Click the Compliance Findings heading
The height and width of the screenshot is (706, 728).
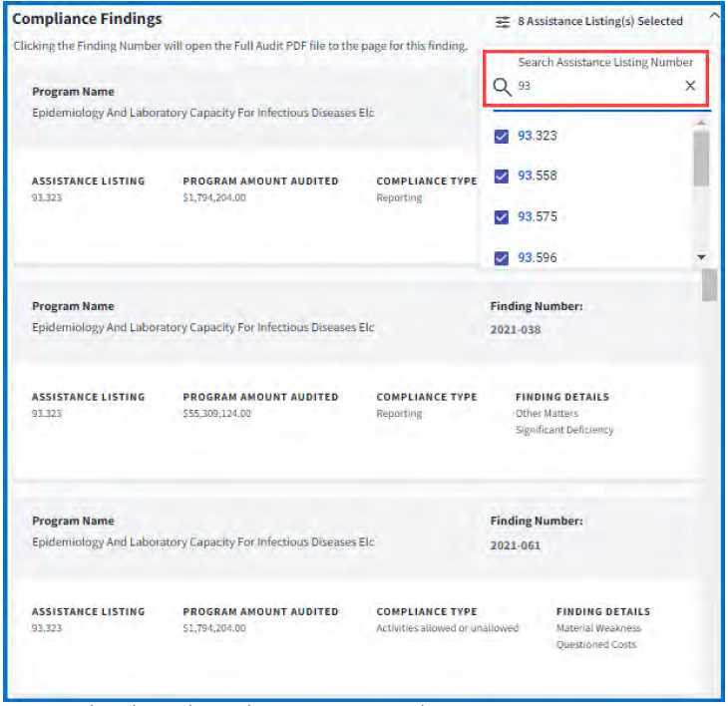[x=87, y=19]
